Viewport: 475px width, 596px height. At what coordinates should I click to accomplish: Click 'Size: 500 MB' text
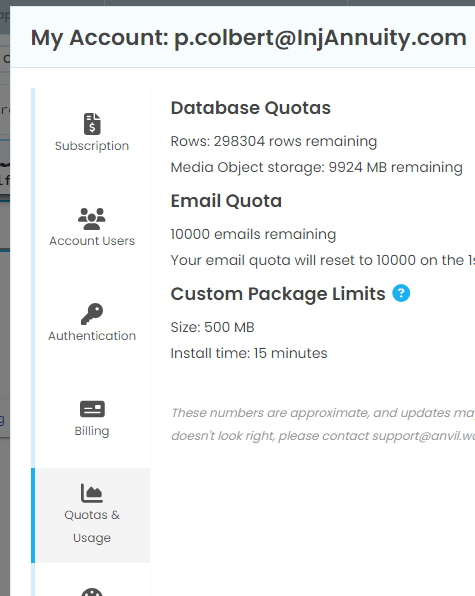click(212, 327)
